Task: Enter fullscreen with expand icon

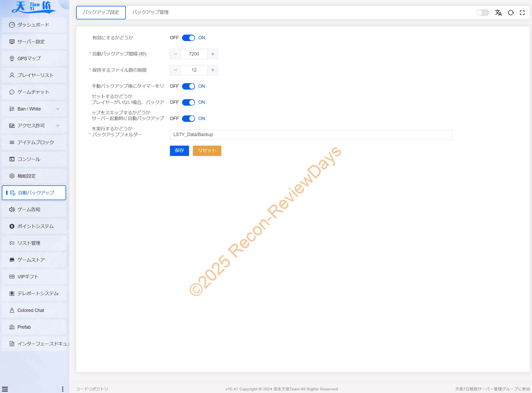Action: 522,13
